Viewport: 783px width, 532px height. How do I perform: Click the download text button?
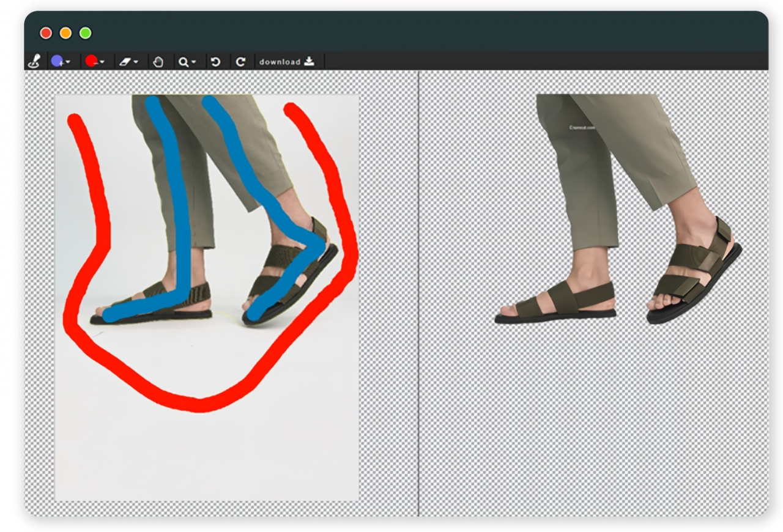coord(280,62)
